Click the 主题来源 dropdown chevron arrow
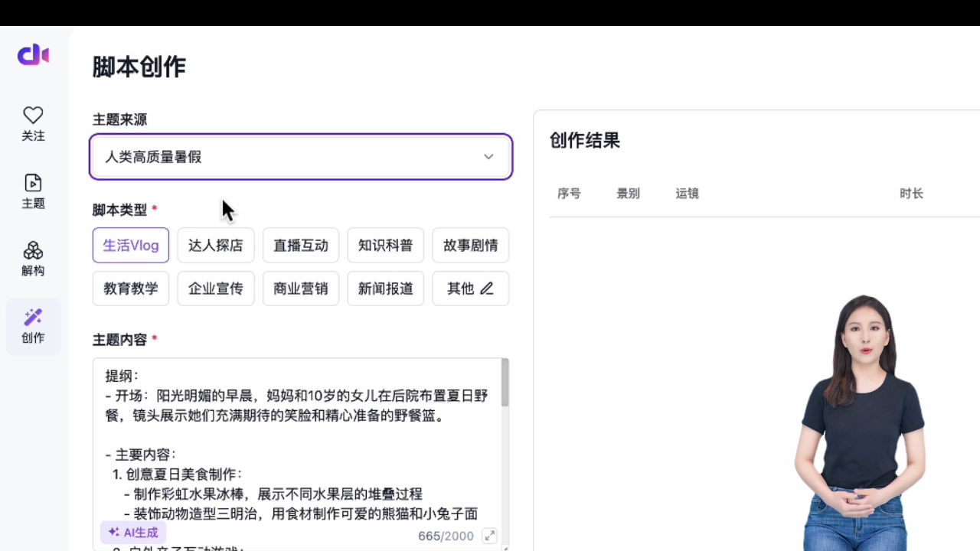This screenshot has width=980, height=551. 488,157
